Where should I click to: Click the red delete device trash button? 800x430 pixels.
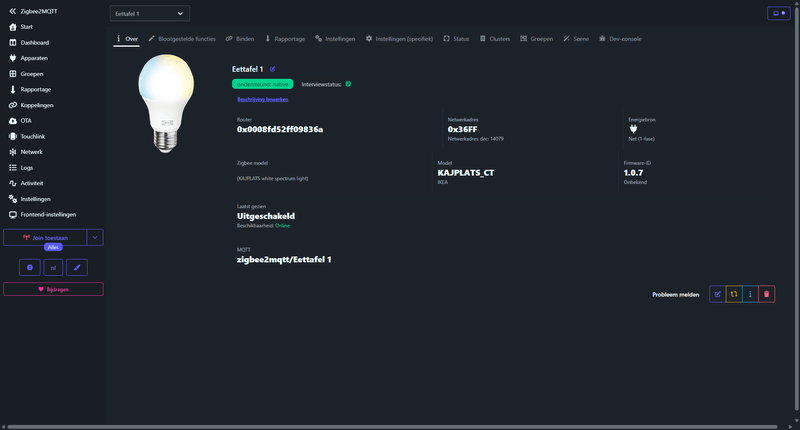766,294
